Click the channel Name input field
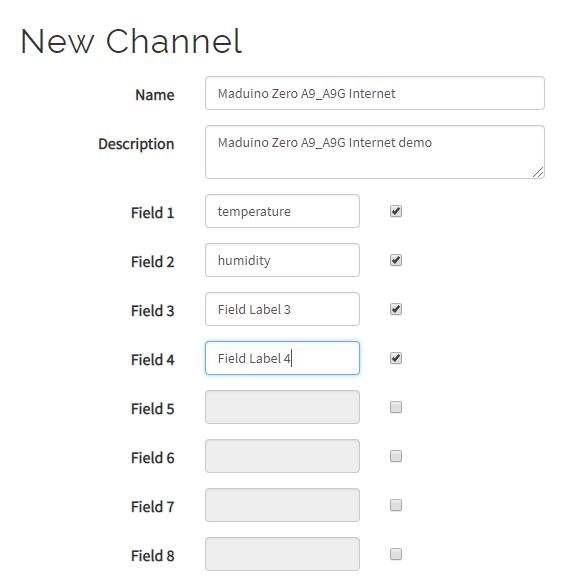568x584 pixels. pyautogui.click(x=375, y=93)
